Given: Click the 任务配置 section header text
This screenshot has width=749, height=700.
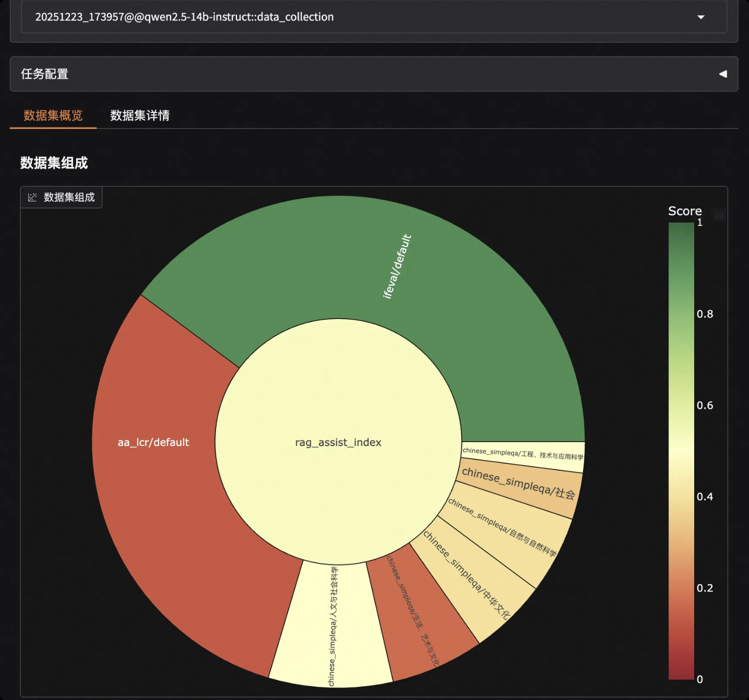Looking at the screenshot, I should [x=45, y=74].
